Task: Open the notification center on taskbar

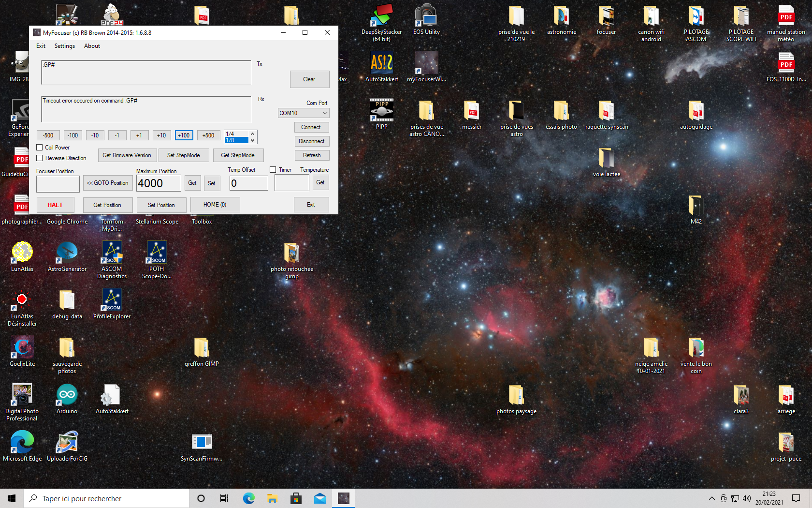Action: click(796, 498)
